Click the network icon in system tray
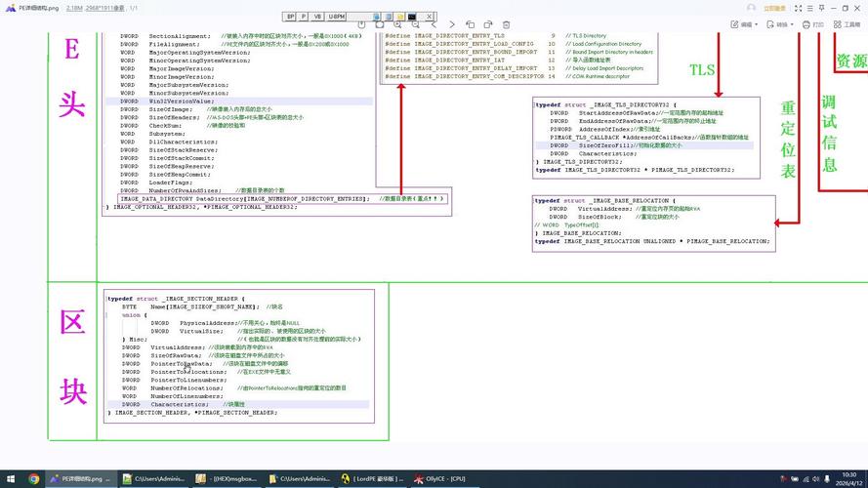Image resolution: width=868 pixels, height=488 pixels. coord(806,479)
